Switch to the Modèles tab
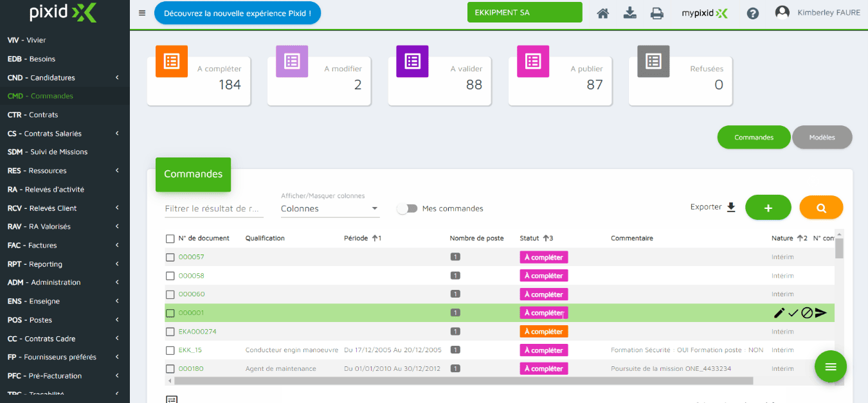 click(822, 138)
